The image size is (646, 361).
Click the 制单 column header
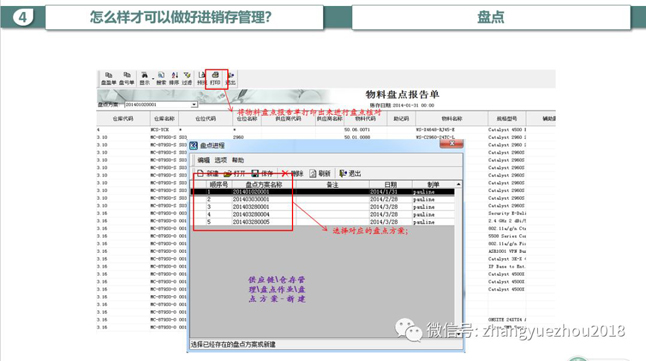coord(433,185)
